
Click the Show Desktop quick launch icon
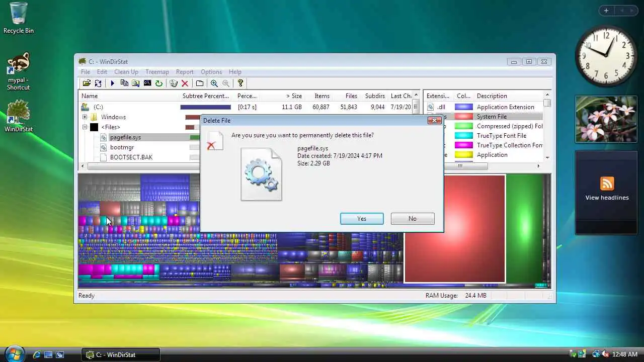point(48,354)
